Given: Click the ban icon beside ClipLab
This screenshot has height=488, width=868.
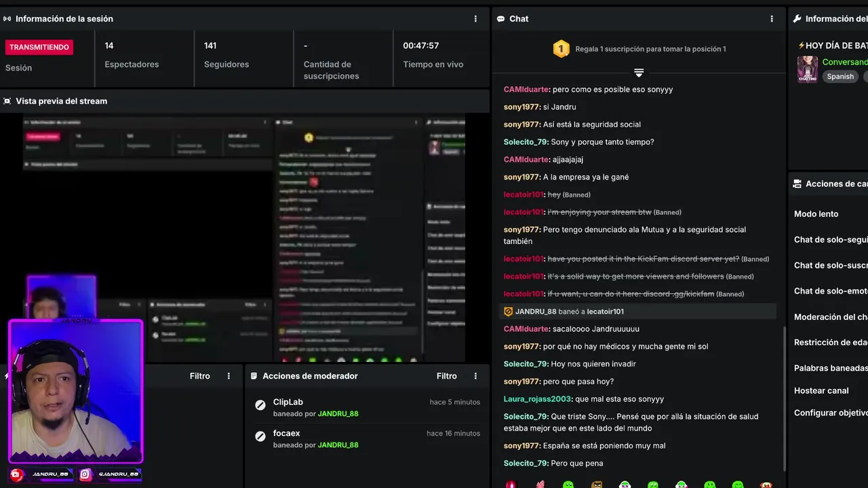Looking at the screenshot, I should [260, 405].
